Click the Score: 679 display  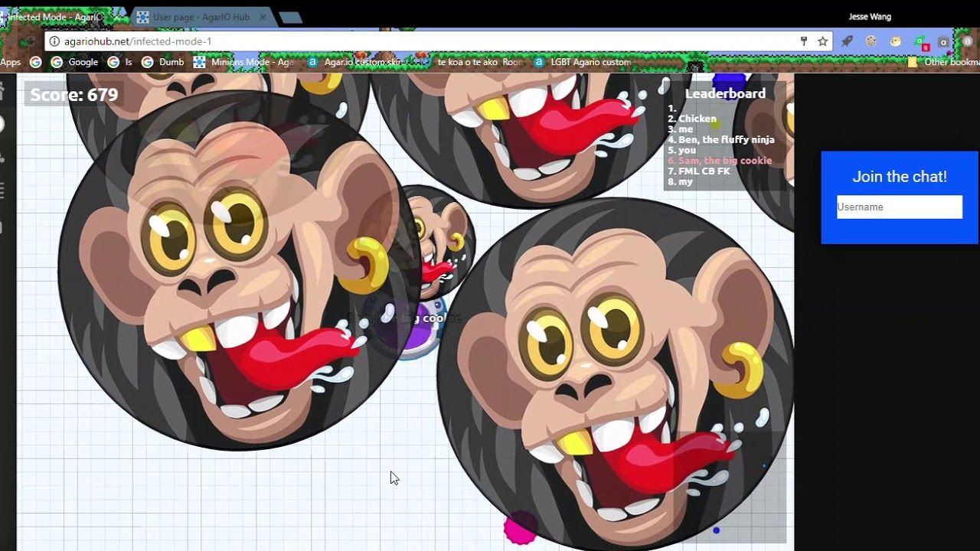point(73,95)
